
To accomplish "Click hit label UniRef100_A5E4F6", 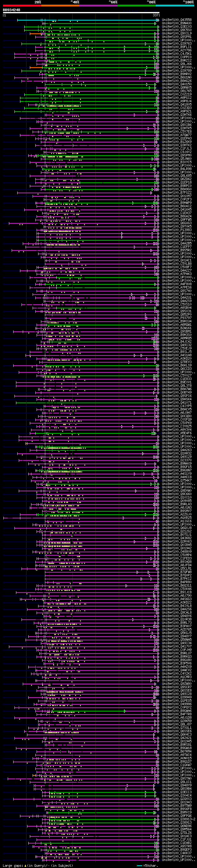I will (x=177, y=433).
